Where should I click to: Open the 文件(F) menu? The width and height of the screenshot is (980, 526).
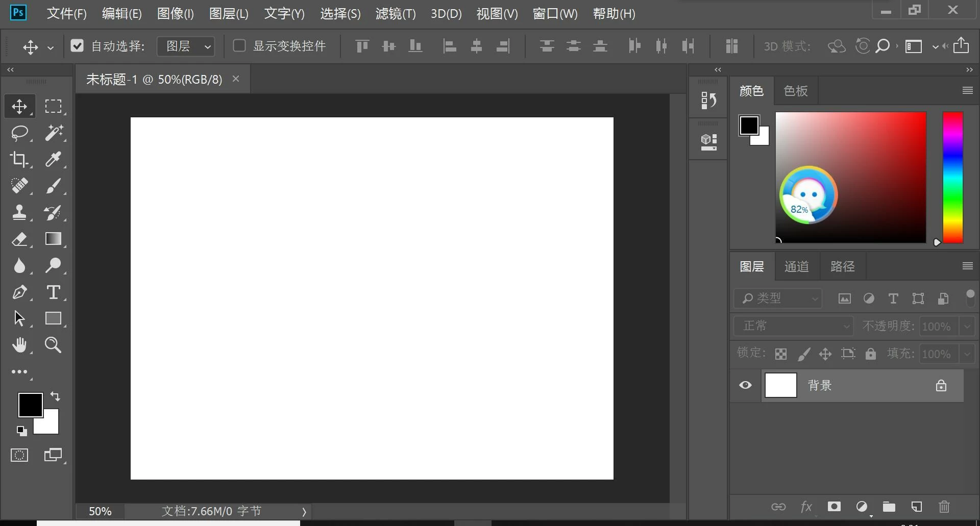(x=66, y=14)
